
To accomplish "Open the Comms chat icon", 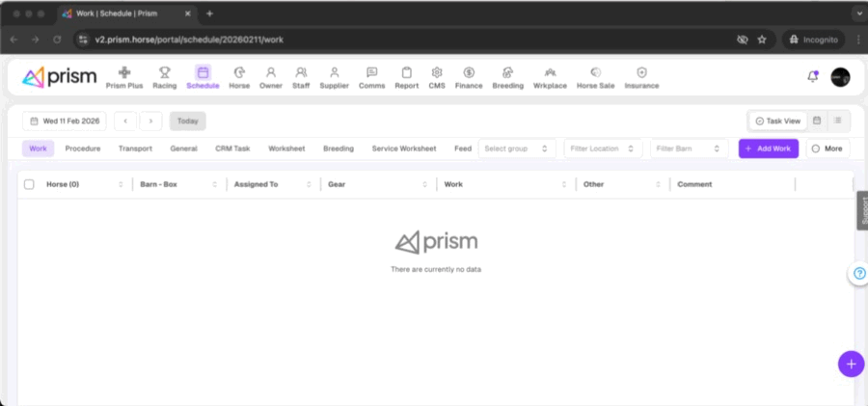I will point(371,73).
